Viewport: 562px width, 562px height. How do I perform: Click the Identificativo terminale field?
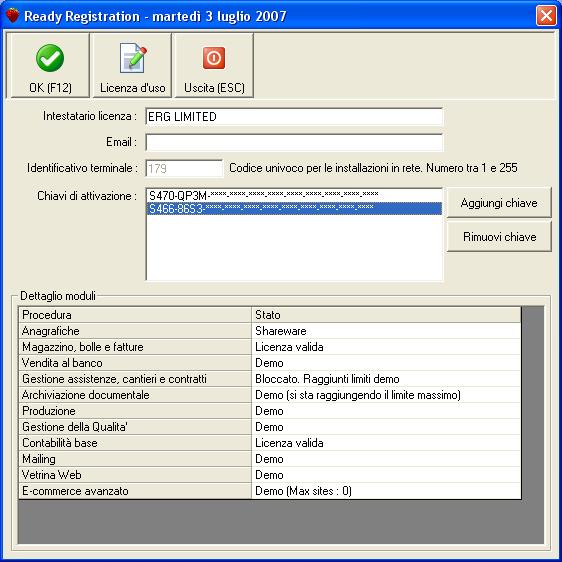pyautogui.click(x=184, y=168)
